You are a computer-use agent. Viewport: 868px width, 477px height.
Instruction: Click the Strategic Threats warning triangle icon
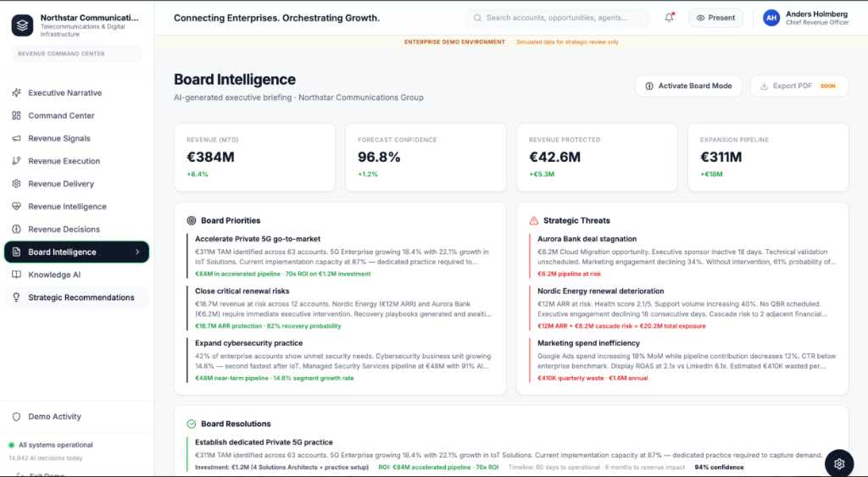(534, 220)
